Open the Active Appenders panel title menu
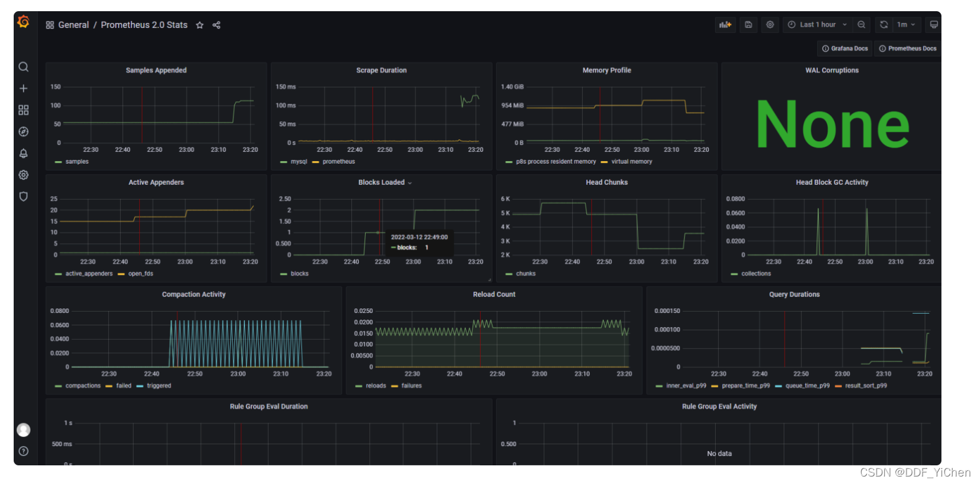 (156, 182)
